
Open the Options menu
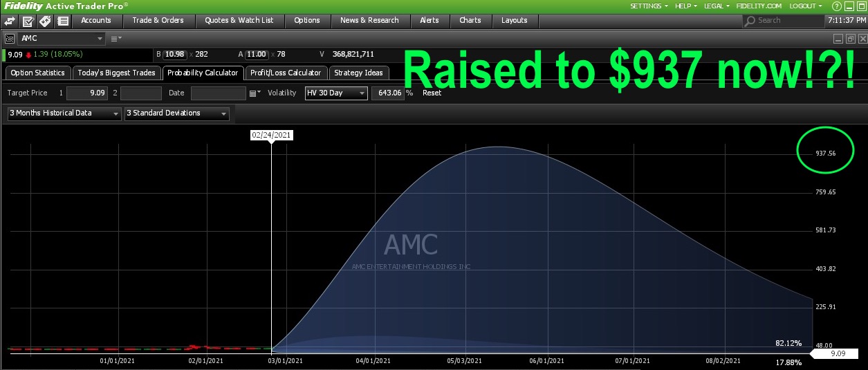307,21
